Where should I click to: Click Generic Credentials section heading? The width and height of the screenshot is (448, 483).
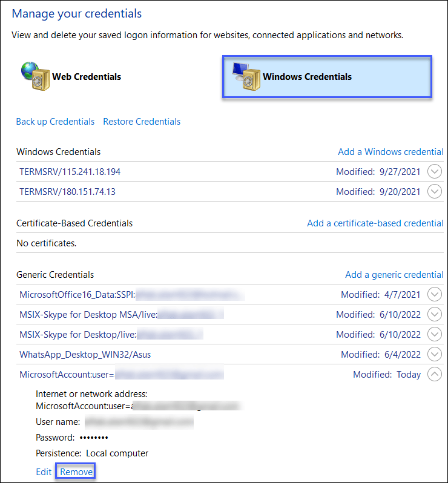pyautogui.click(x=55, y=274)
